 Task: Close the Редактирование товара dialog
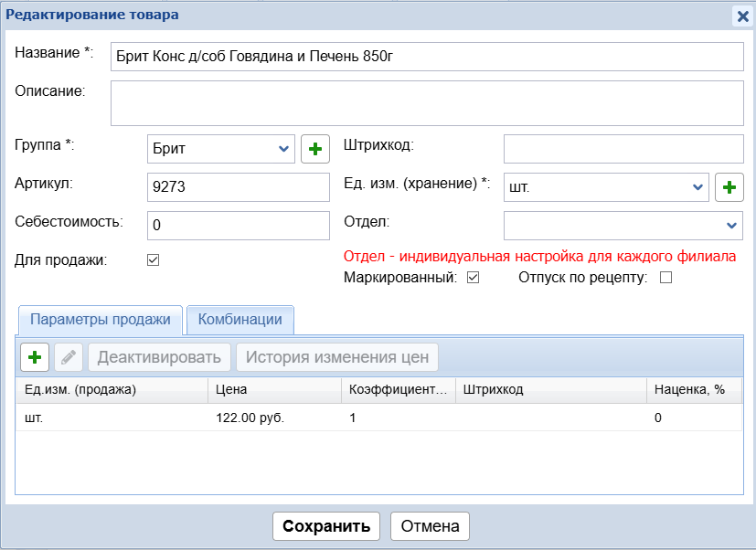[x=742, y=16]
